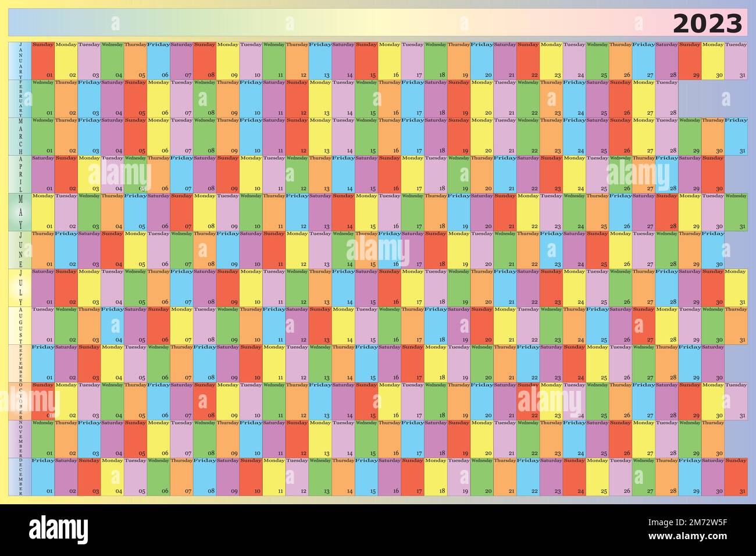The width and height of the screenshot is (756, 556).
Task: Select the March 31 Friday cell
Action: 736,136
